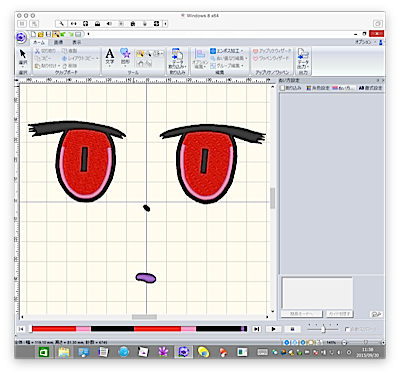Open the layout copy dropdown arrow
This screenshot has width=400, height=376.
[x=97, y=58]
